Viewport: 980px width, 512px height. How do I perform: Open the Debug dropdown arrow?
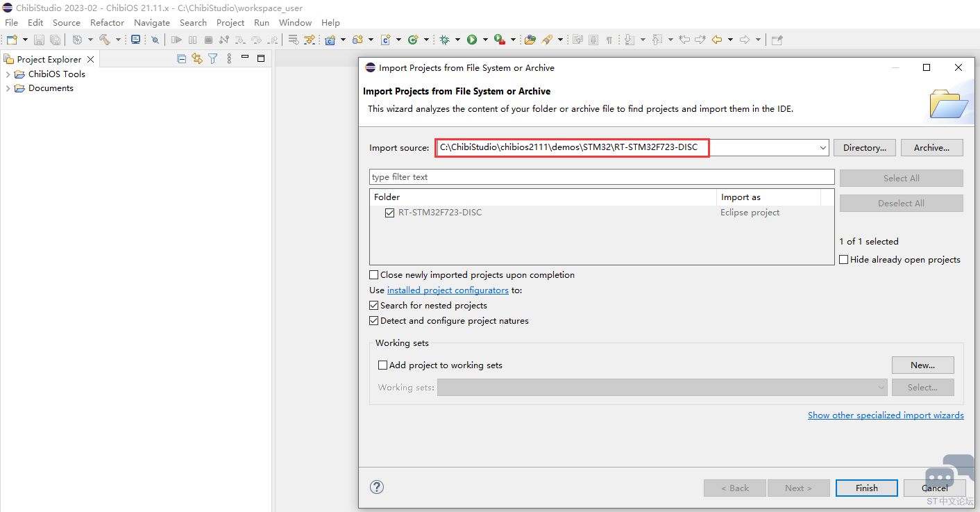[x=457, y=40]
